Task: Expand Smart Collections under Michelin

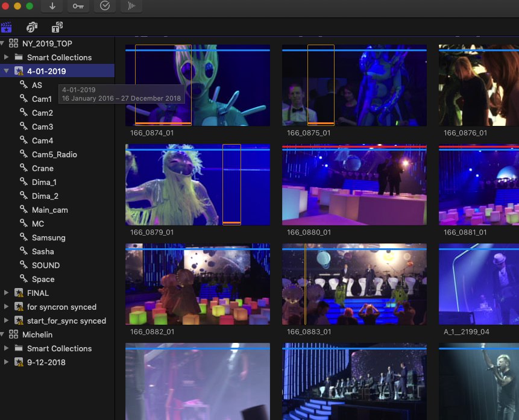Action: coord(6,348)
